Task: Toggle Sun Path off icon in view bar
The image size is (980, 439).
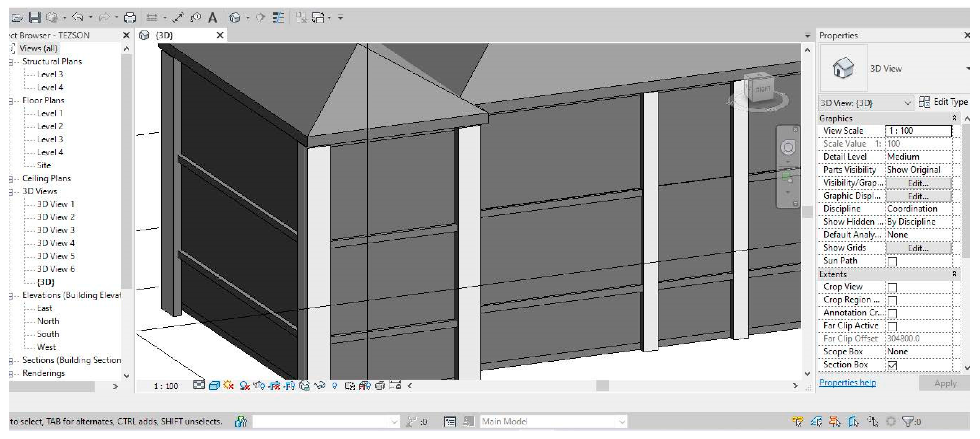Action: pyautogui.click(x=229, y=386)
